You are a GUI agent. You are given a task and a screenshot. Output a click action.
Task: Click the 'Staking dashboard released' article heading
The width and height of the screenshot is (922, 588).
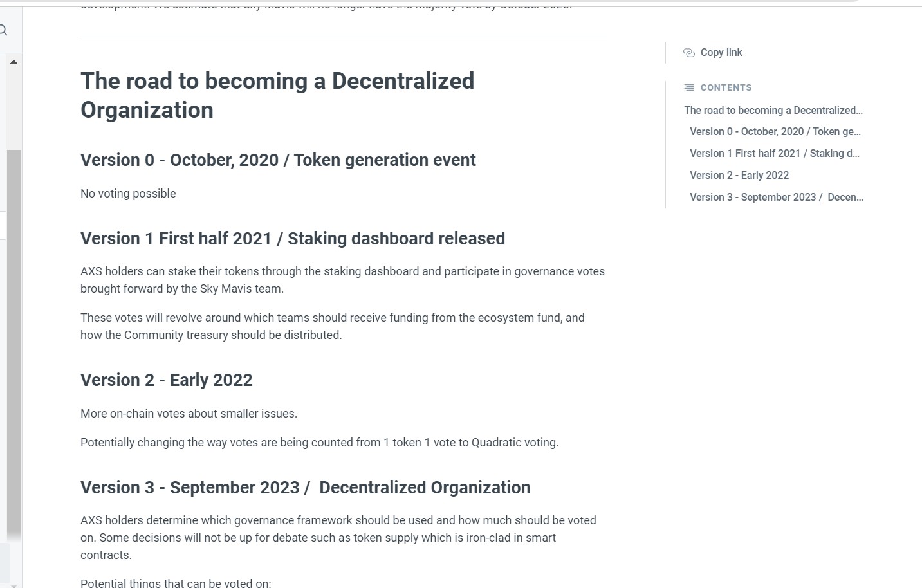[293, 239]
